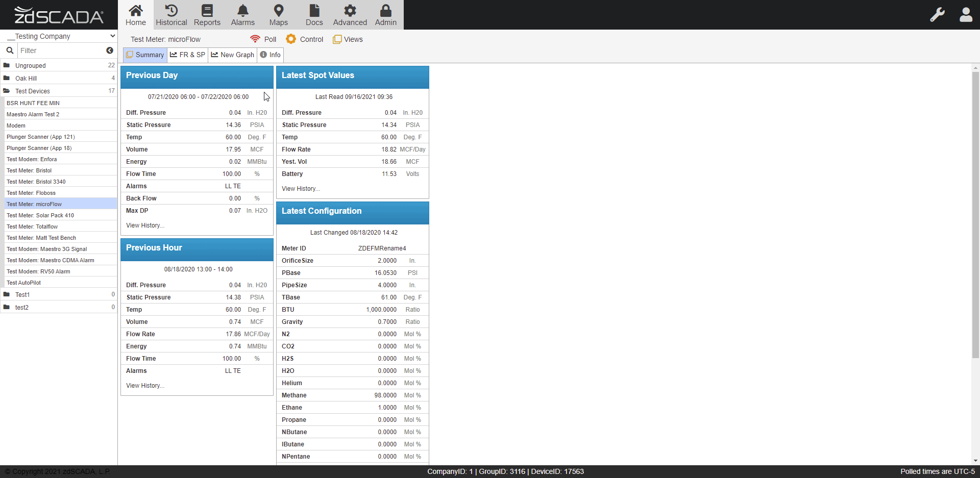
Task: Expand the Ungrouped folder
Action: [x=59, y=65]
